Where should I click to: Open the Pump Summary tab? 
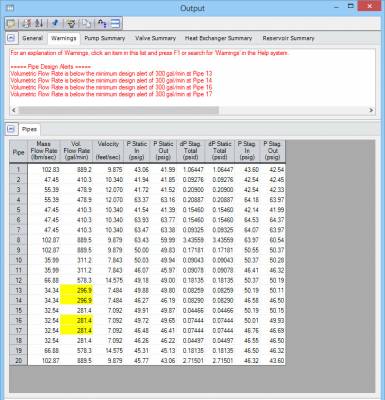[x=104, y=38]
